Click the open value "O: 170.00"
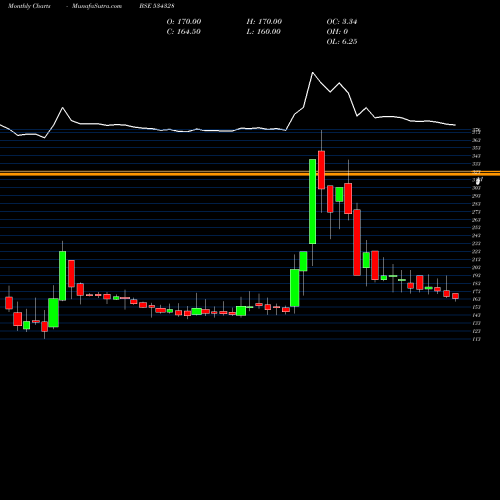The image size is (500, 500). (184, 22)
